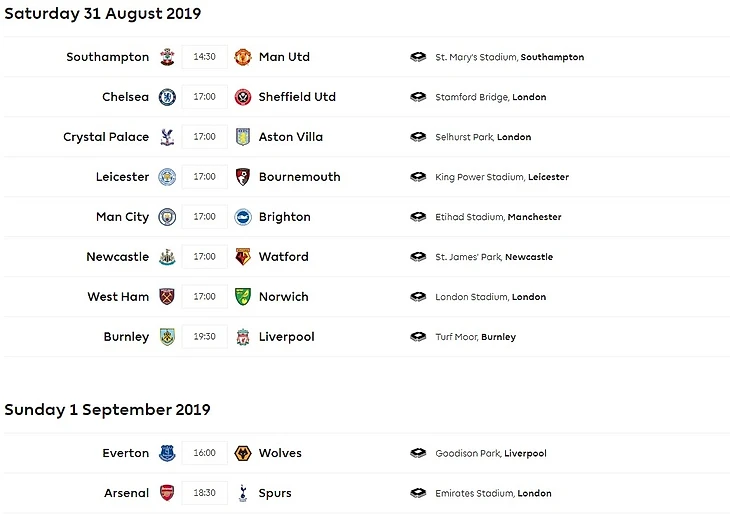Click the Chelsea club badge
Viewport: 730px width, 514px height.
pos(167,97)
